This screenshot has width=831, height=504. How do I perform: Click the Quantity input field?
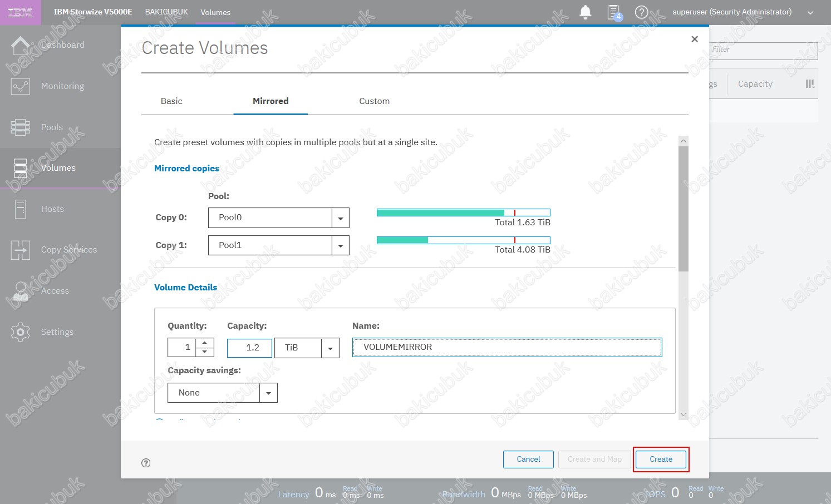tap(182, 347)
